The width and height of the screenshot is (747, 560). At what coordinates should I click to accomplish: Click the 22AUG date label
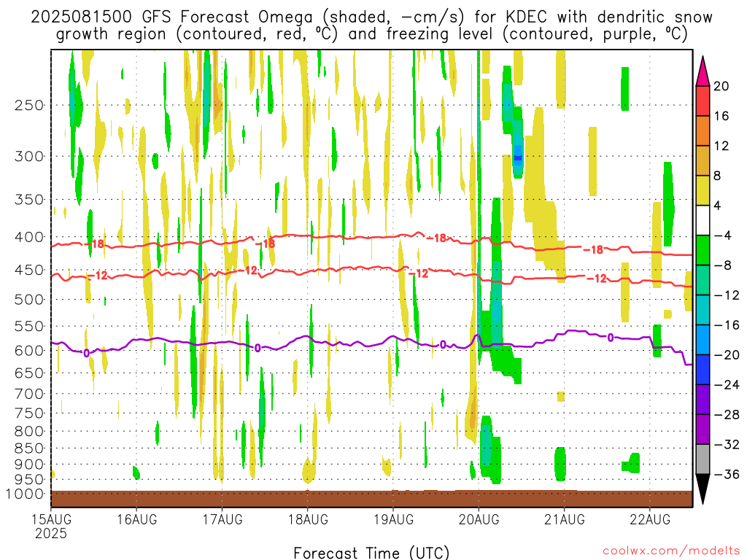coord(650,519)
